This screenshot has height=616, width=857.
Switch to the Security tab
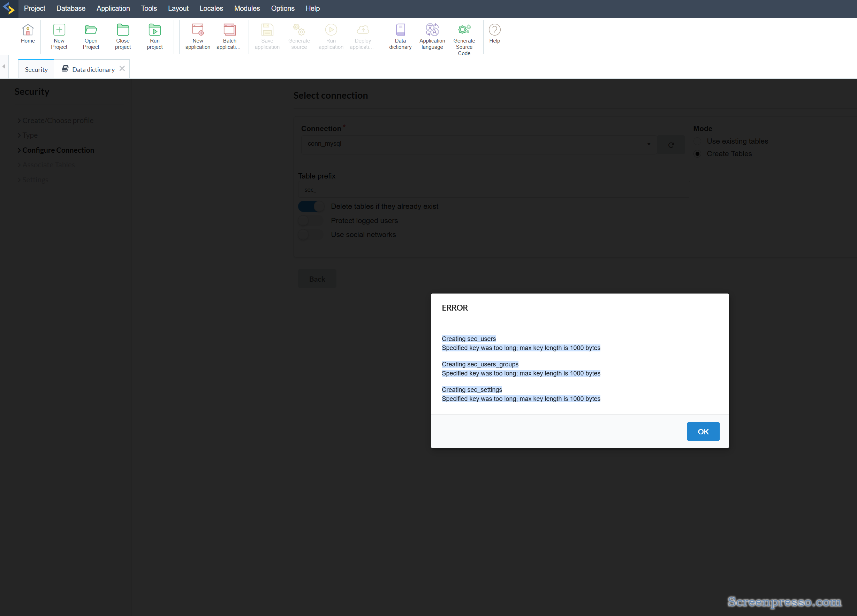36,69
